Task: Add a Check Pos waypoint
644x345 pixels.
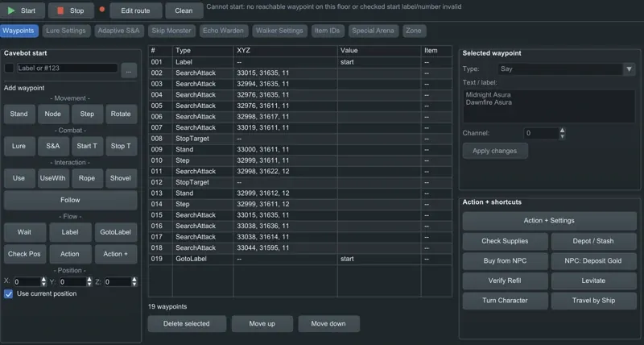Action: (25, 254)
